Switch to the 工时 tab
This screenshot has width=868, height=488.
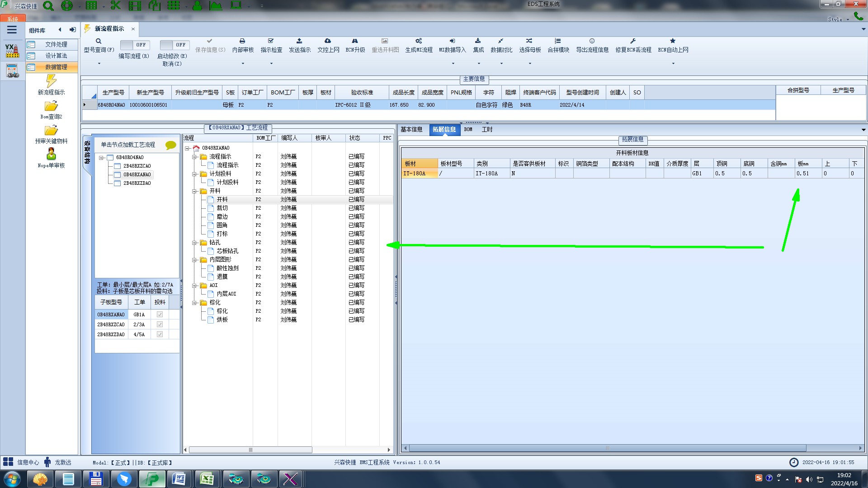[x=487, y=130]
